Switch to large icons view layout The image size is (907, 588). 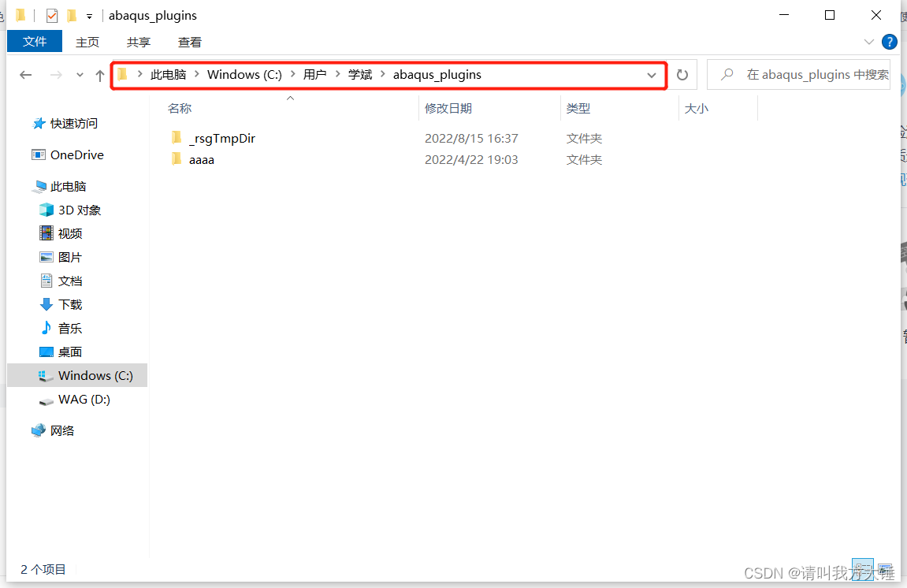coord(884,569)
